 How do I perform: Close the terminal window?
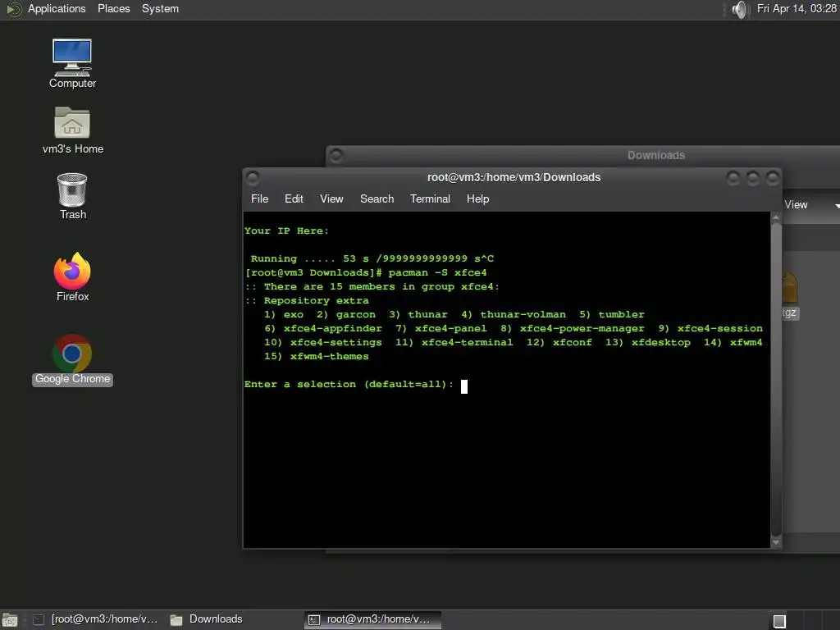[772, 178]
